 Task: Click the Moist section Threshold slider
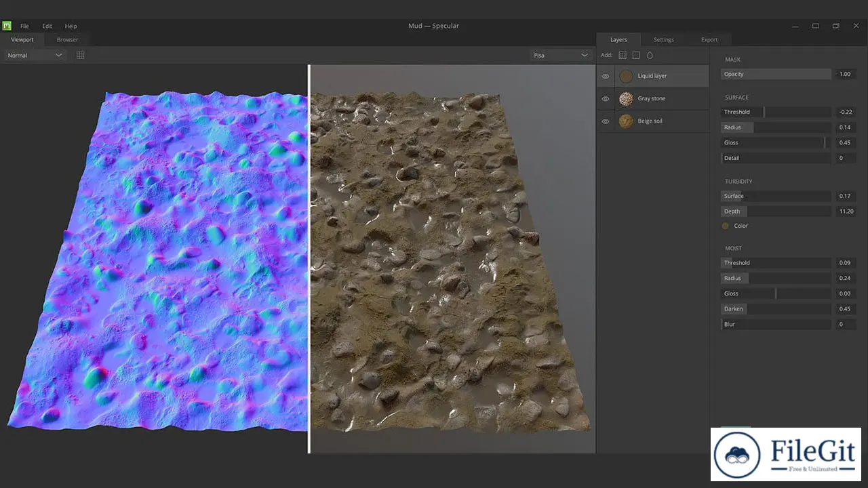[776, 263]
